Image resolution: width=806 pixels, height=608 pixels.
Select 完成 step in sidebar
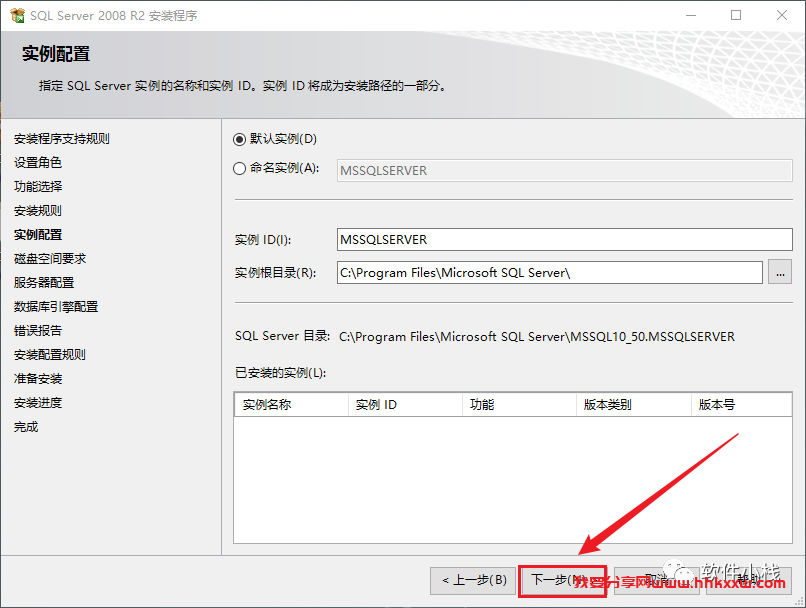(26, 427)
